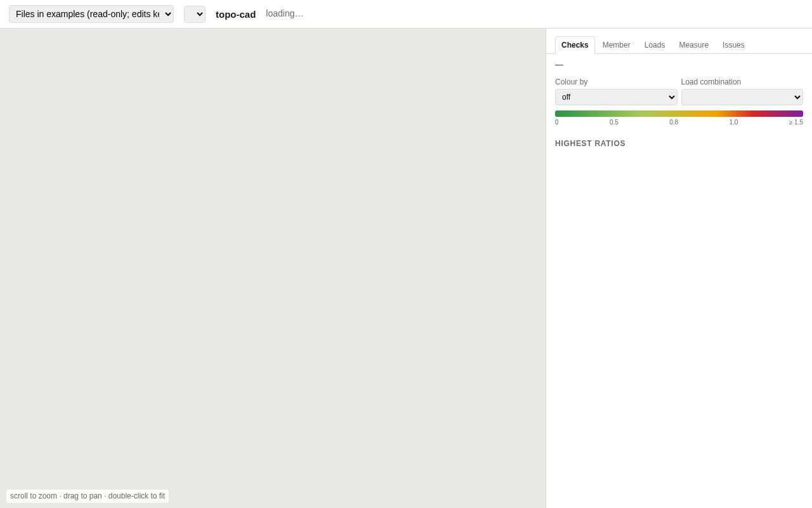Select the Measure tab
The image size is (812, 508).
(694, 45)
